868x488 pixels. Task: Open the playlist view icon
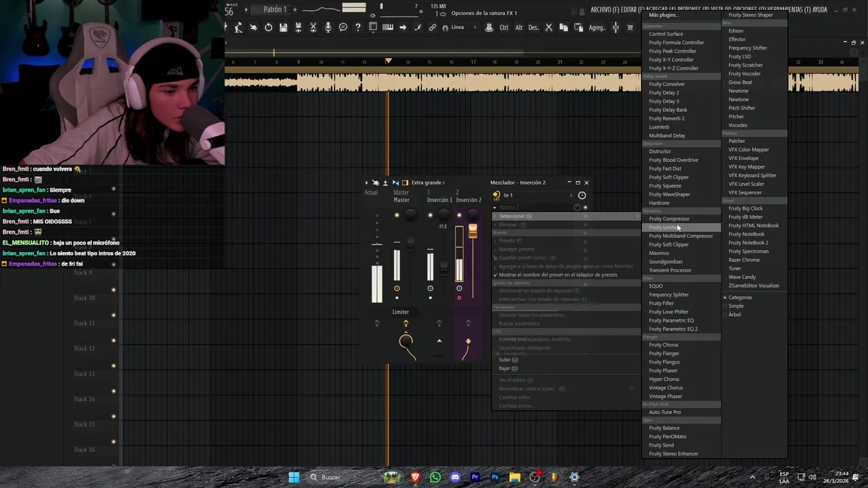tap(373, 27)
